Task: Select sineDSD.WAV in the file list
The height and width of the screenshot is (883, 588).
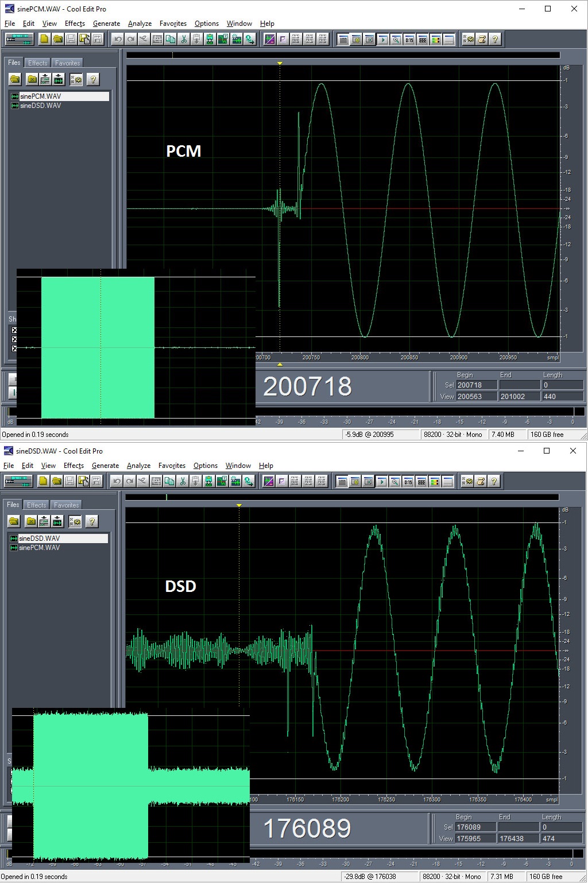Action: point(40,105)
